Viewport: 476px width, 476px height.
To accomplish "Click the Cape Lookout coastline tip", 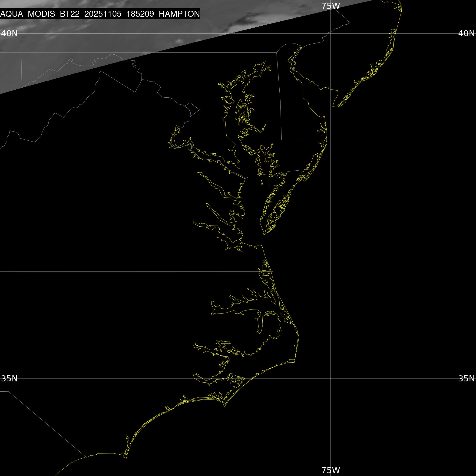I will click(x=225, y=407).
